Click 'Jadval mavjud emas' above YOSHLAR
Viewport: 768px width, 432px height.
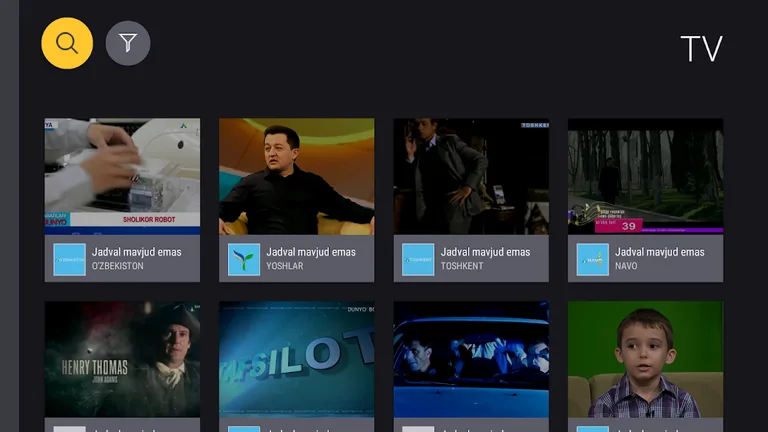[x=311, y=252]
